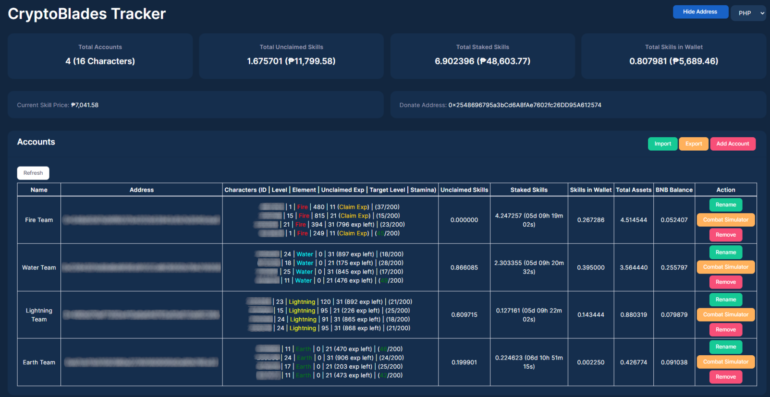Click the Export button
The height and width of the screenshot is (397, 770).
tap(693, 144)
